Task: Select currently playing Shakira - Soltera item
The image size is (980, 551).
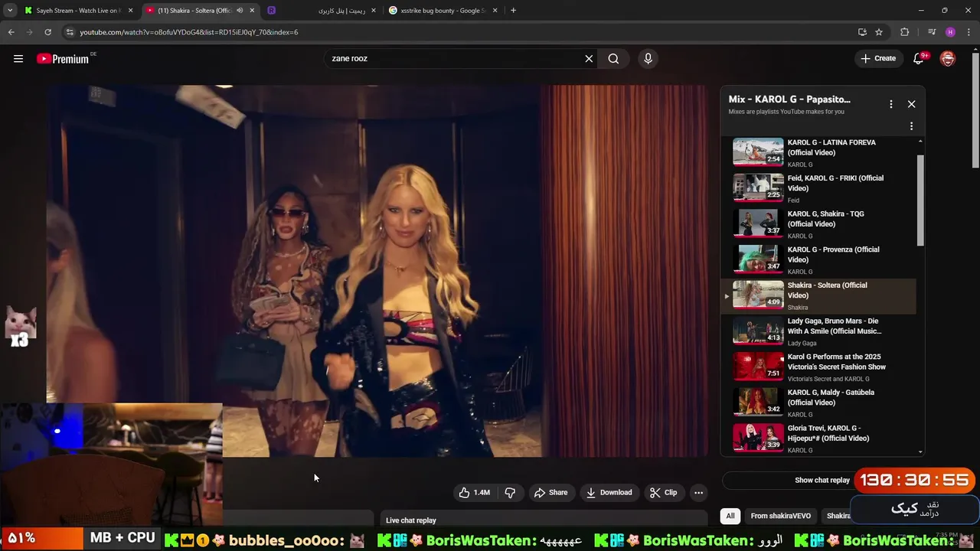Action: [x=819, y=296]
